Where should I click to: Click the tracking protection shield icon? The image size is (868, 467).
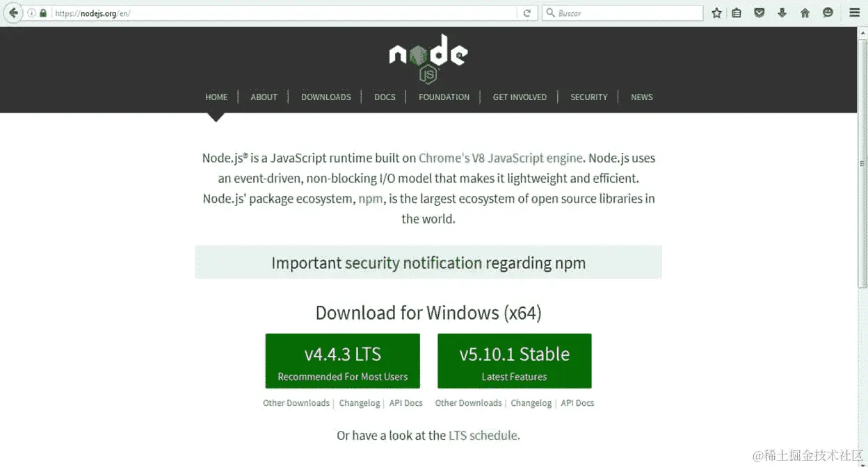coord(759,12)
